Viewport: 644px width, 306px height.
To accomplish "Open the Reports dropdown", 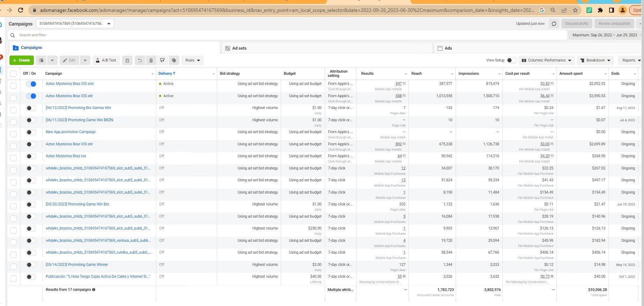I will point(631,60).
